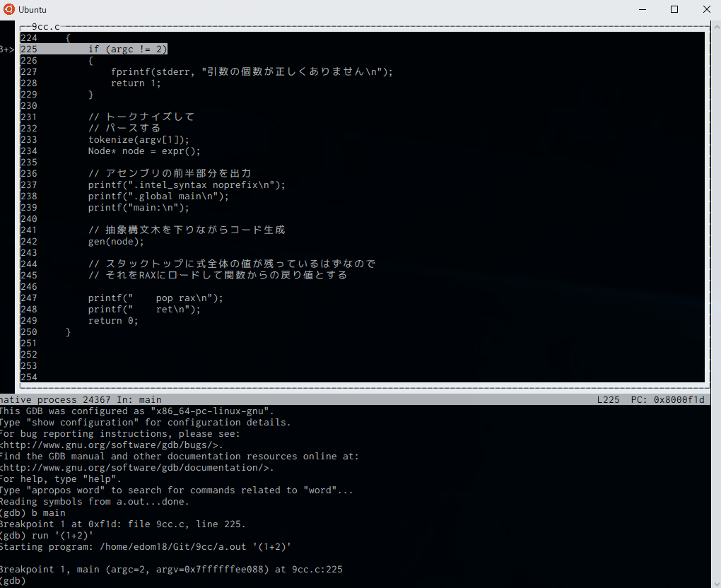
Task: Click line number 254
Action: coord(28,377)
